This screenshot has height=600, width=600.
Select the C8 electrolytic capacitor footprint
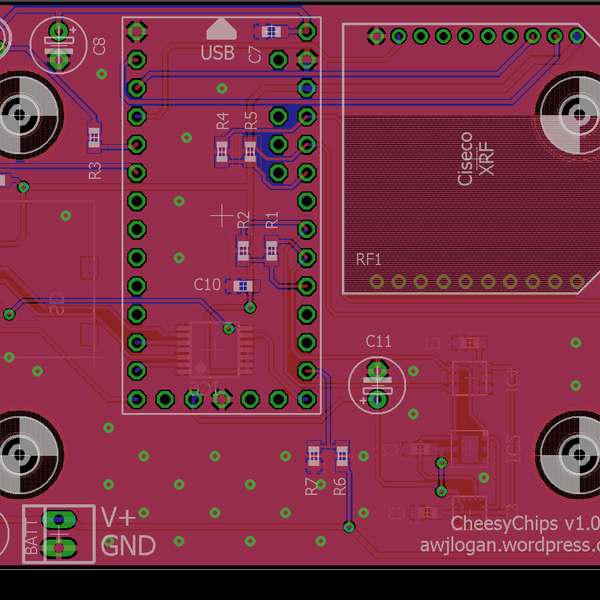point(59,45)
